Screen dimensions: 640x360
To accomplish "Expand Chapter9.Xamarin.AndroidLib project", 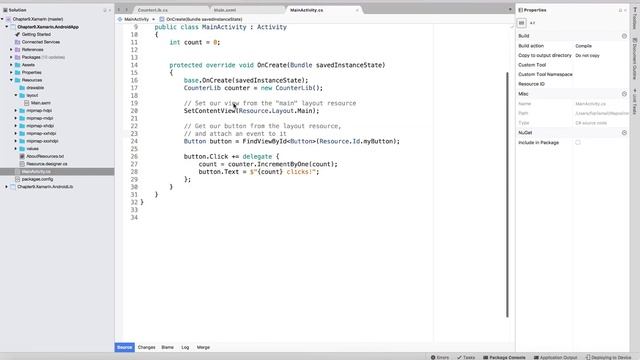I will (7, 187).
